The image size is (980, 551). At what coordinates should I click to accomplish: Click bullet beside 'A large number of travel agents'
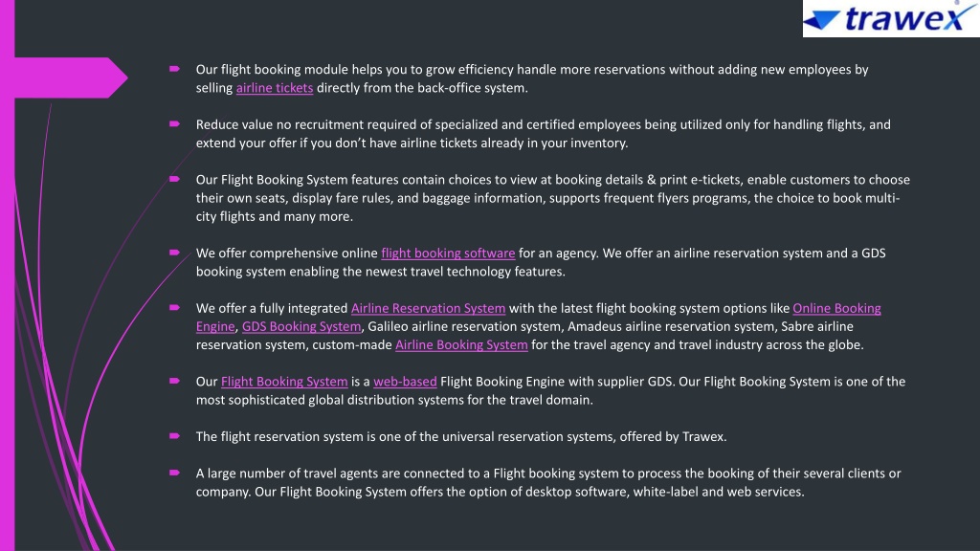click(x=174, y=473)
